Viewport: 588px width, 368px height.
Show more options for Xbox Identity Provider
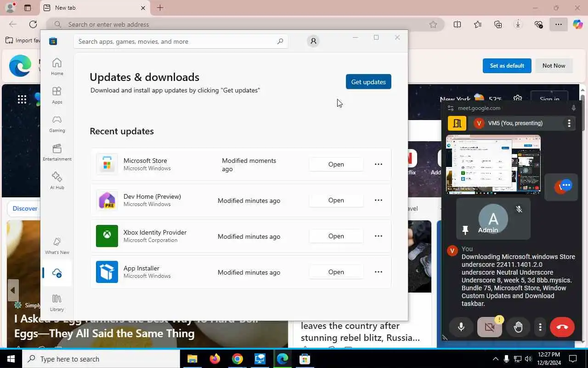coord(379,236)
